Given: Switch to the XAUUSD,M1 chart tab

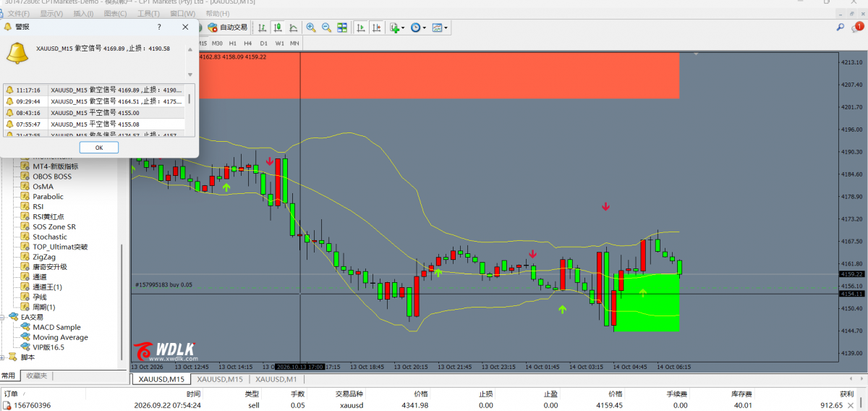Looking at the screenshot, I should 276,379.
